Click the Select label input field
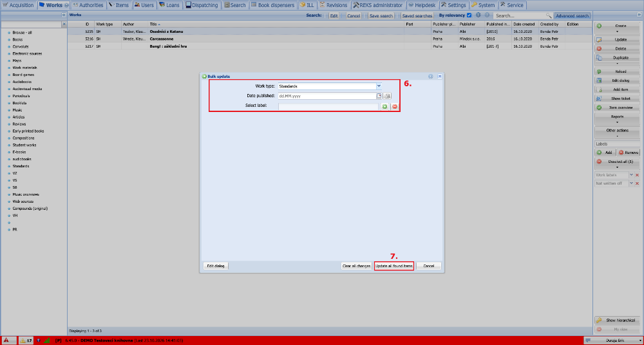This screenshot has height=345, width=644. point(328,107)
